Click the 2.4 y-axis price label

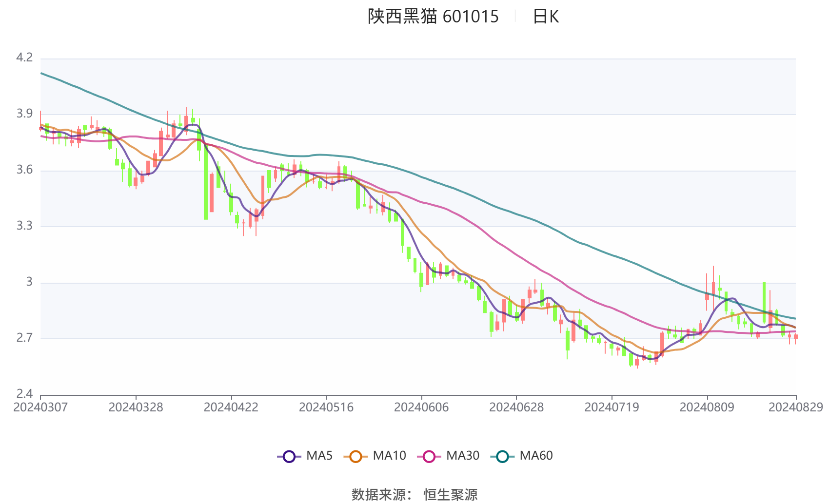(x=24, y=394)
